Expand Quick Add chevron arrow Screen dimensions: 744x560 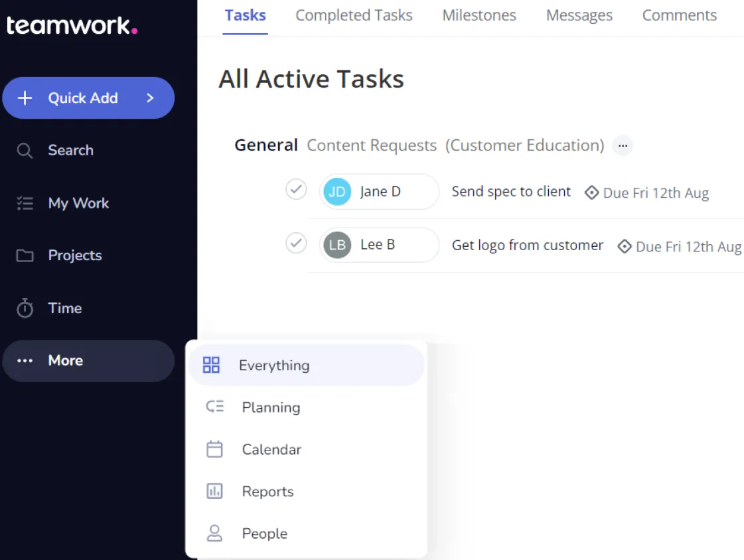coord(150,98)
